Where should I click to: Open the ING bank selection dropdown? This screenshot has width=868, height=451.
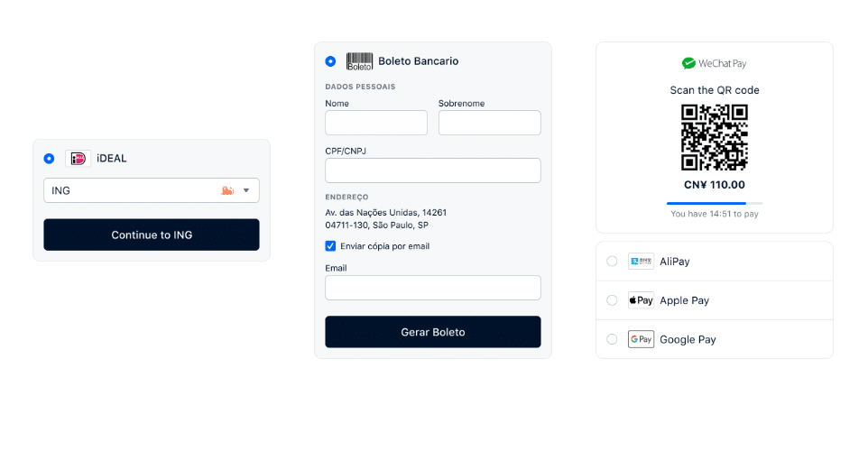152,190
